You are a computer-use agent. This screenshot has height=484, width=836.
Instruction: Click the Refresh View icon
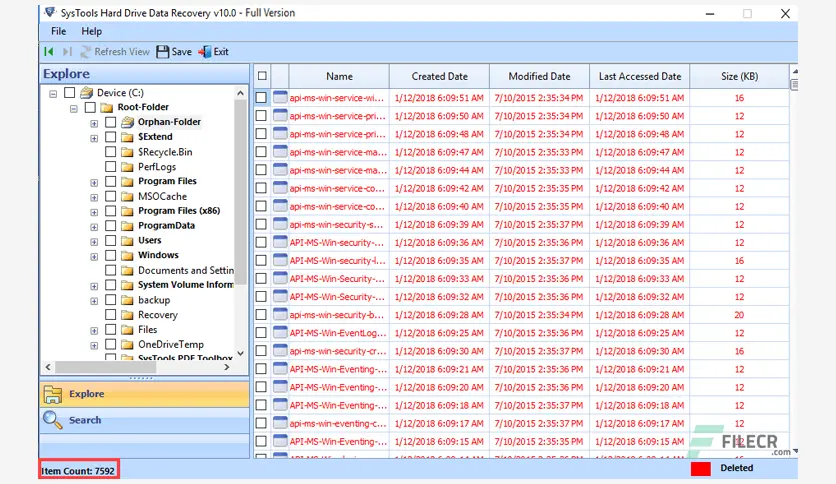point(85,52)
